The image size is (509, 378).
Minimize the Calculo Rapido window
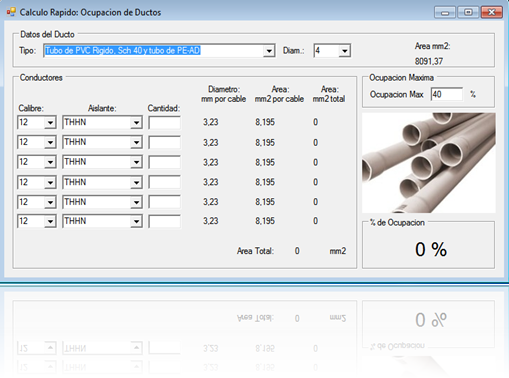445,12
